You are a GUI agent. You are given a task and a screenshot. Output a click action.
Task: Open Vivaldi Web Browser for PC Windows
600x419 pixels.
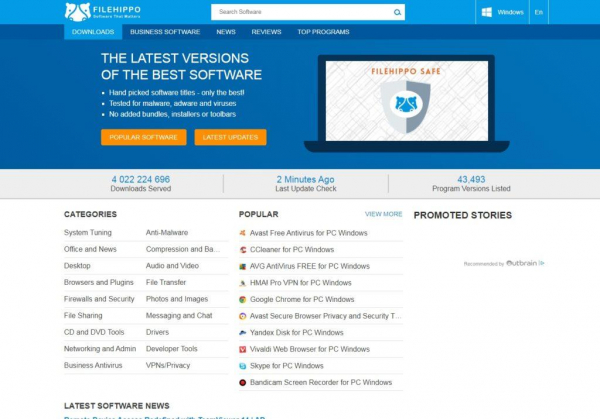click(x=310, y=349)
